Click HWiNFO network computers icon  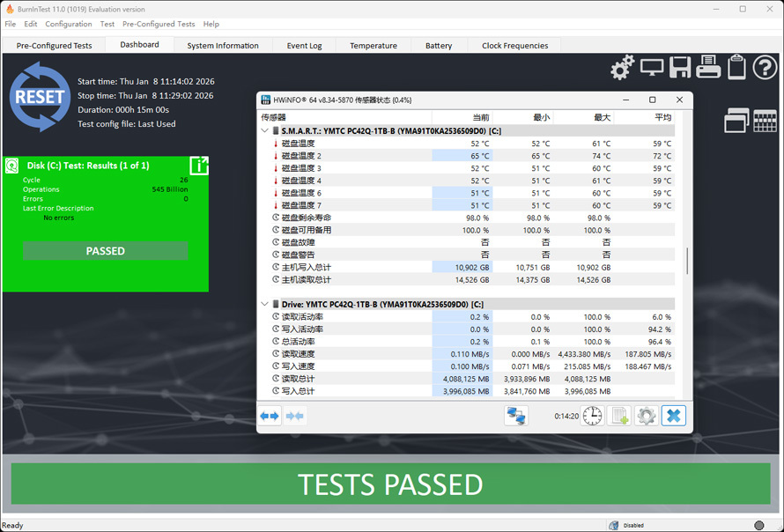[x=516, y=416]
